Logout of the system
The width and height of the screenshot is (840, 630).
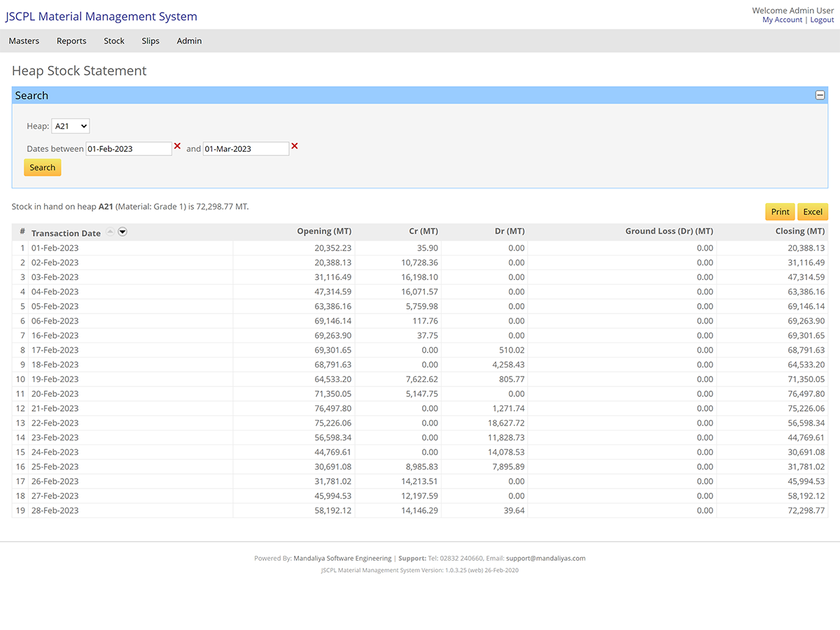pos(822,20)
